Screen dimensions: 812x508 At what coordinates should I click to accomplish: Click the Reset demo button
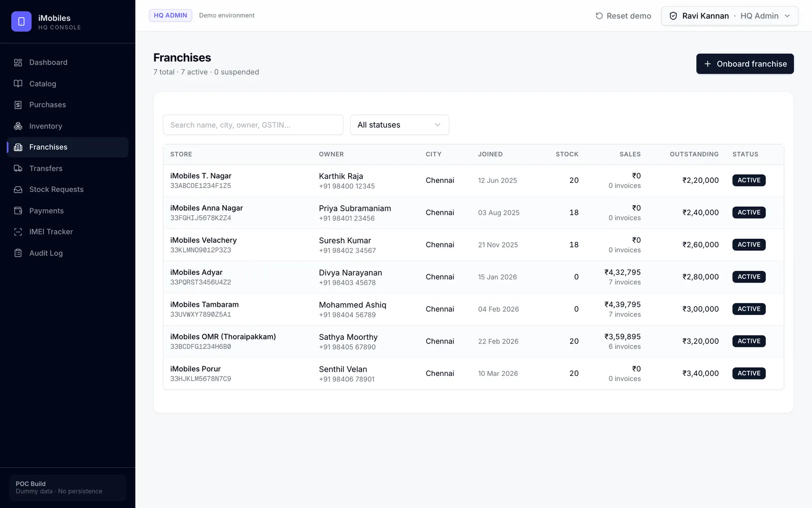(623, 16)
